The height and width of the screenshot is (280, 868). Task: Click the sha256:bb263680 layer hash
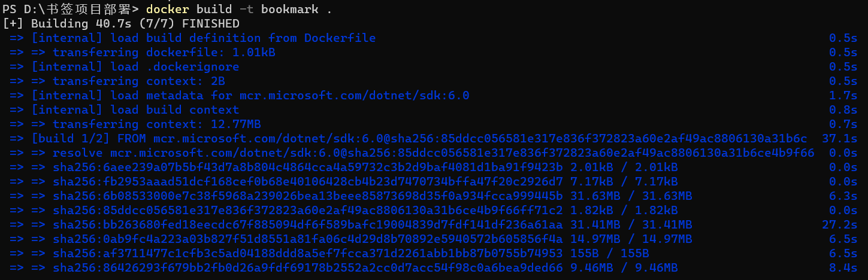click(307, 225)
